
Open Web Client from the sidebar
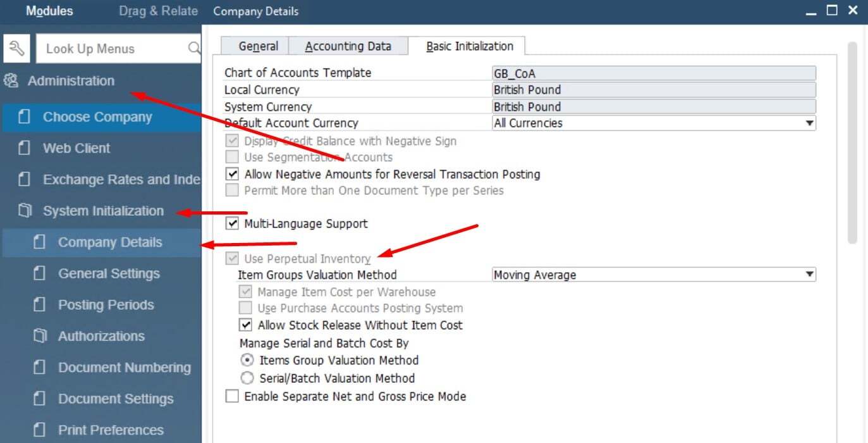(x=76, y=147)
